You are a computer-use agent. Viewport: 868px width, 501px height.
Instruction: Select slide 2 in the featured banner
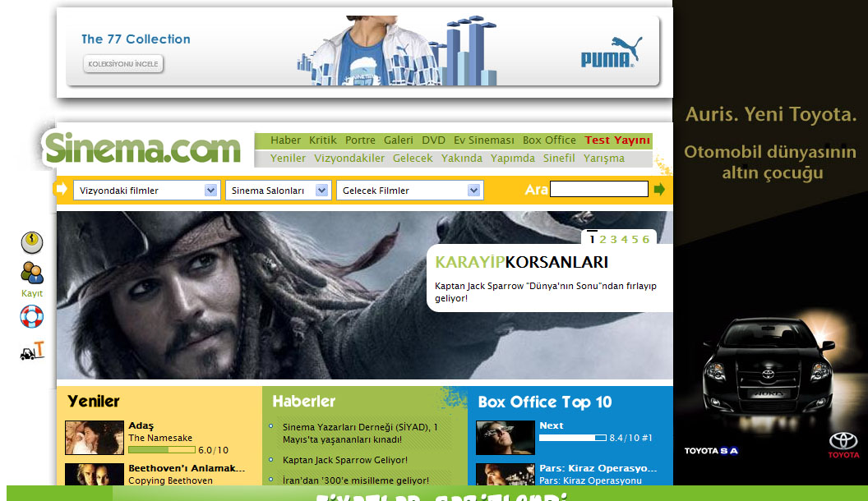603,240
